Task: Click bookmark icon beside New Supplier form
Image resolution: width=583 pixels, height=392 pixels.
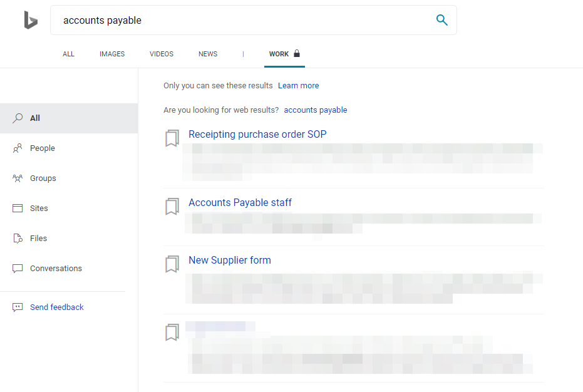Action: pos(172,264)
